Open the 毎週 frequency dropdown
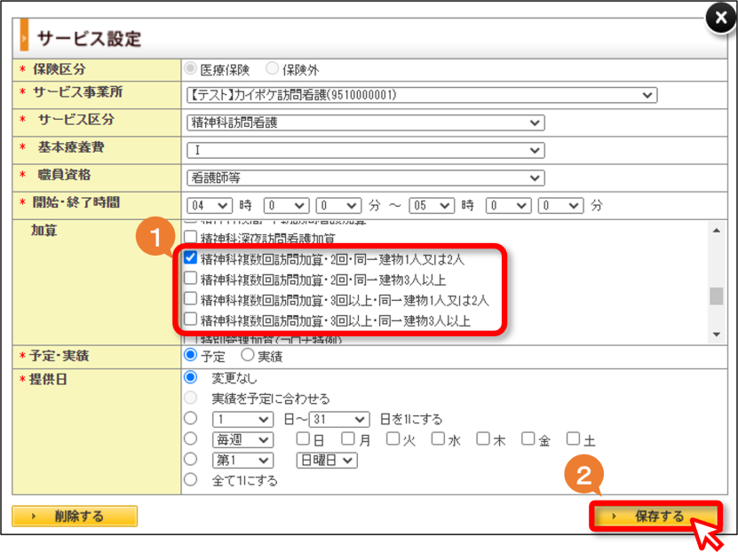The height and width of the screenshot is (560, 738). 242,439
